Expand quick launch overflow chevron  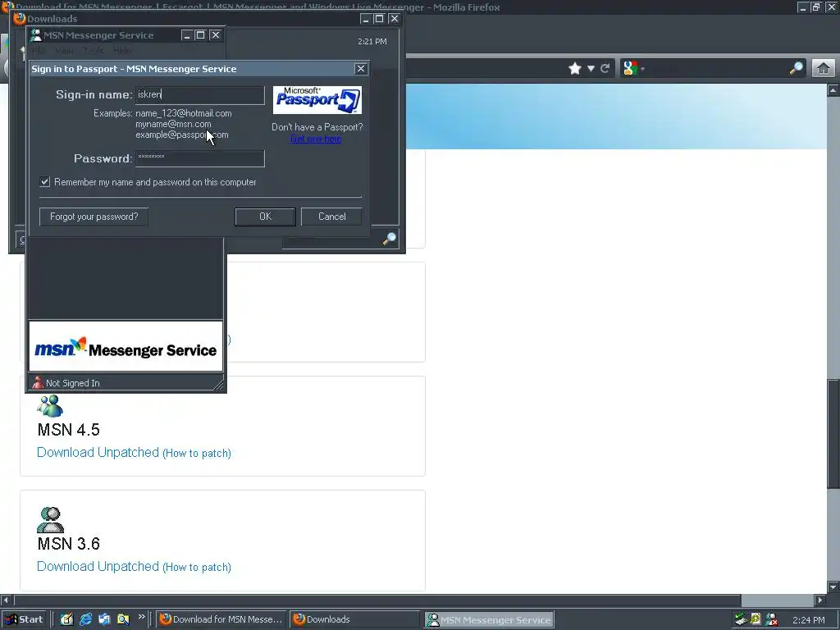pyautogui.click(x=141, y=617)
